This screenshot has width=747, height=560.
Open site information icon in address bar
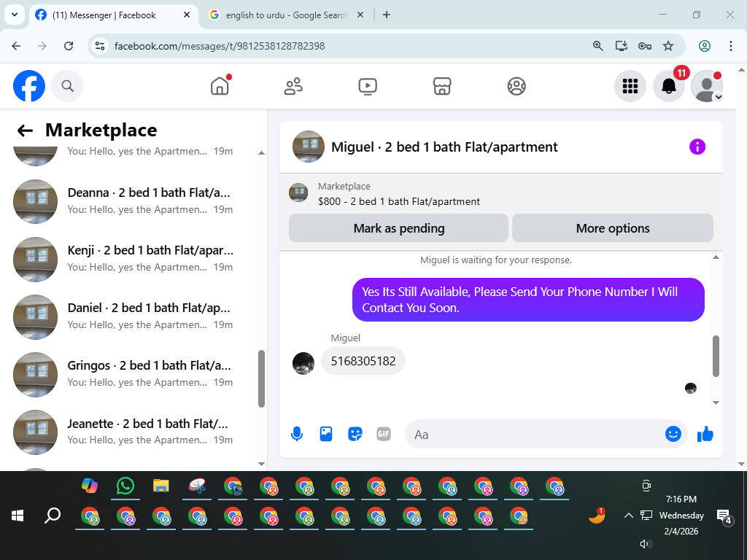(x=99, y=46)
